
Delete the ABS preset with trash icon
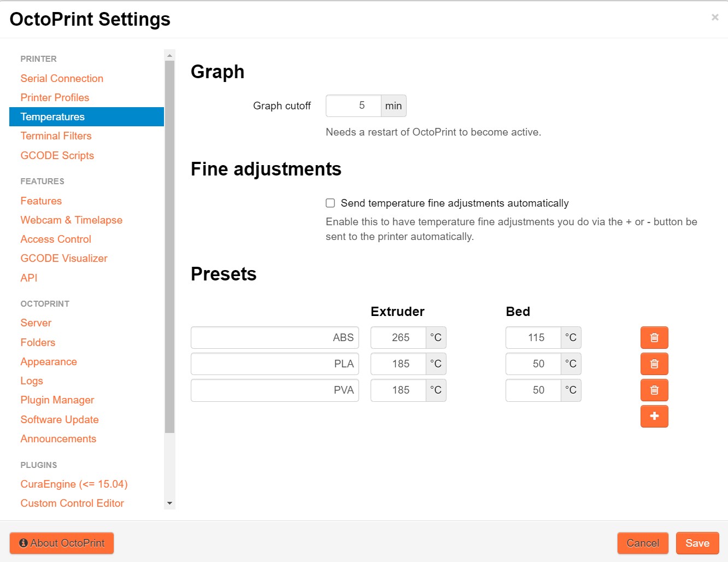(654, 338)
